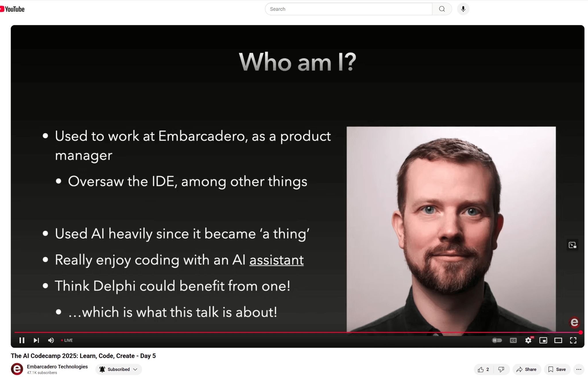Open miniplayer mode
This screenshot has width=588, height=379.
pos(543,340)
